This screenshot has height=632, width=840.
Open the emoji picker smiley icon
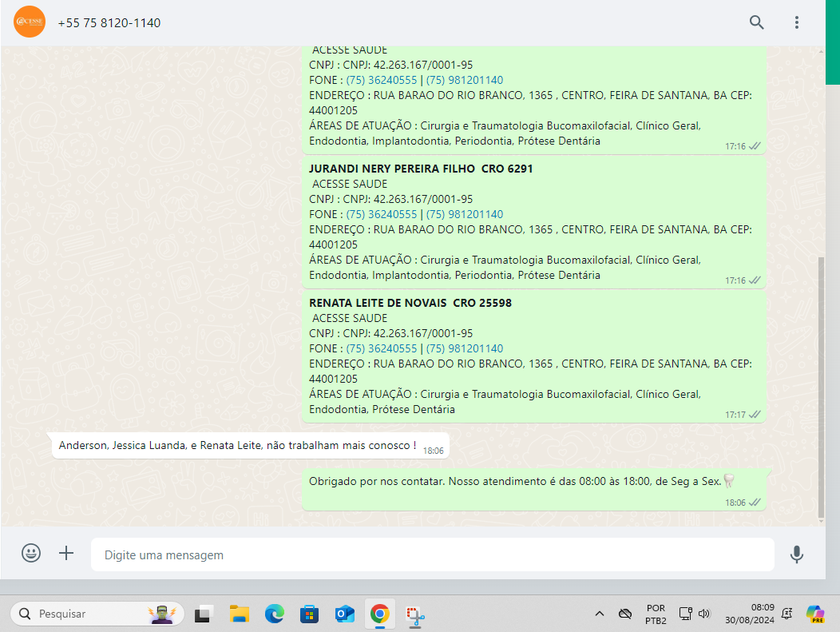pos(31,553)
